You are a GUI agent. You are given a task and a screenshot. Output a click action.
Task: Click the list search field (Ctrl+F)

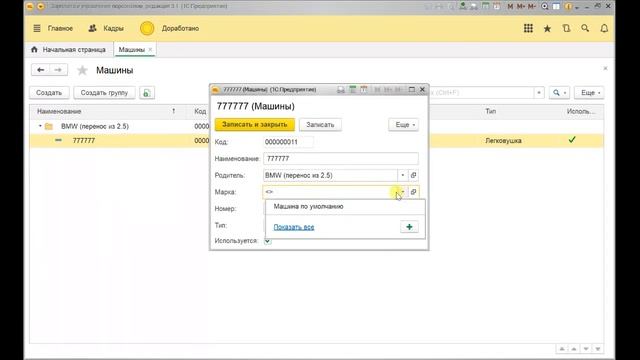[x=482, y=93]
